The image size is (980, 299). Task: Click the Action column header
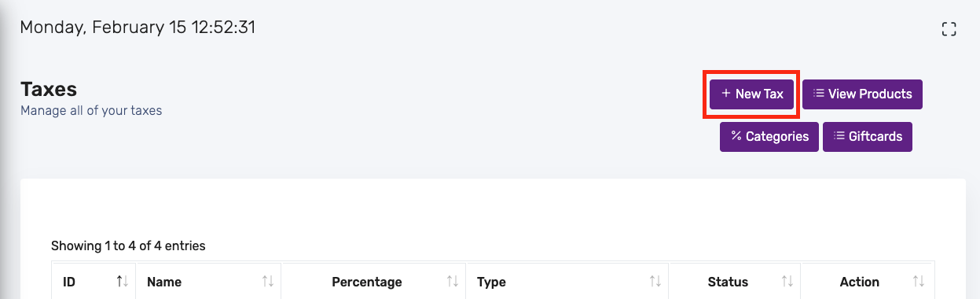coord(868,282)
